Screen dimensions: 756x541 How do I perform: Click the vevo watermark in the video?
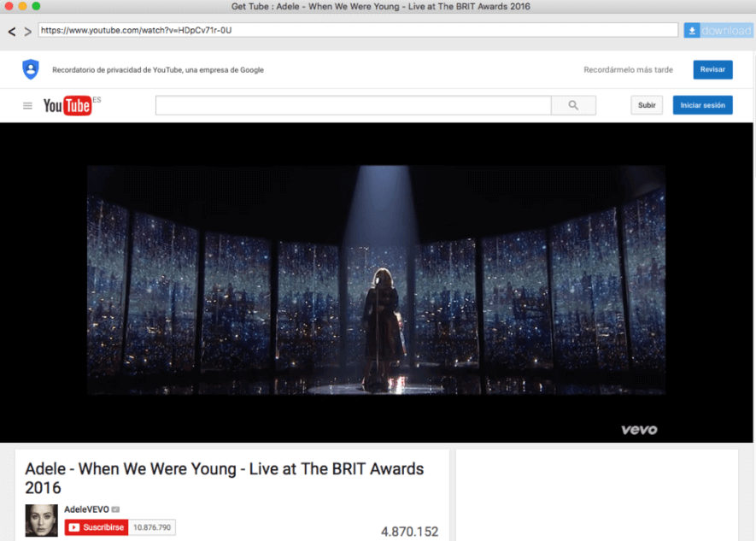[x=639, y=430]
